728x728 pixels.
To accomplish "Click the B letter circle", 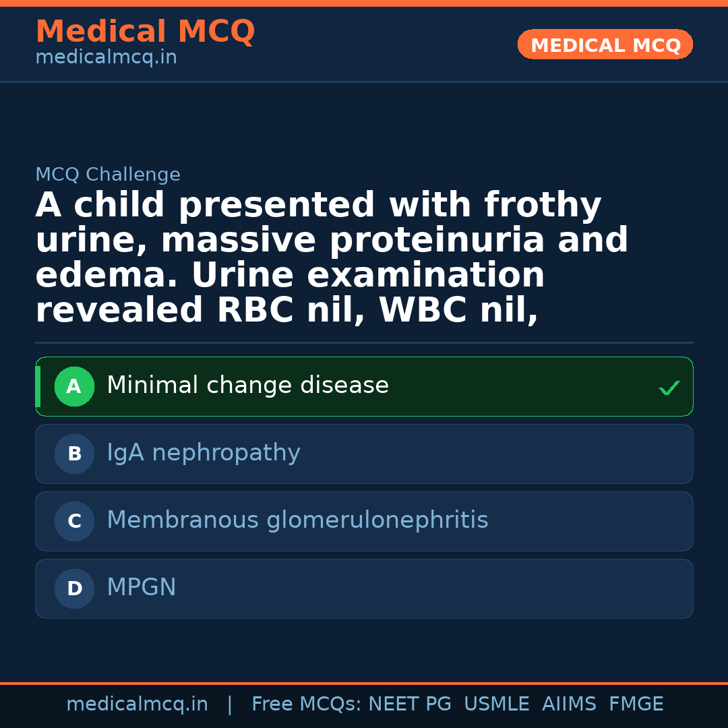I will click(x=74, y=454).
